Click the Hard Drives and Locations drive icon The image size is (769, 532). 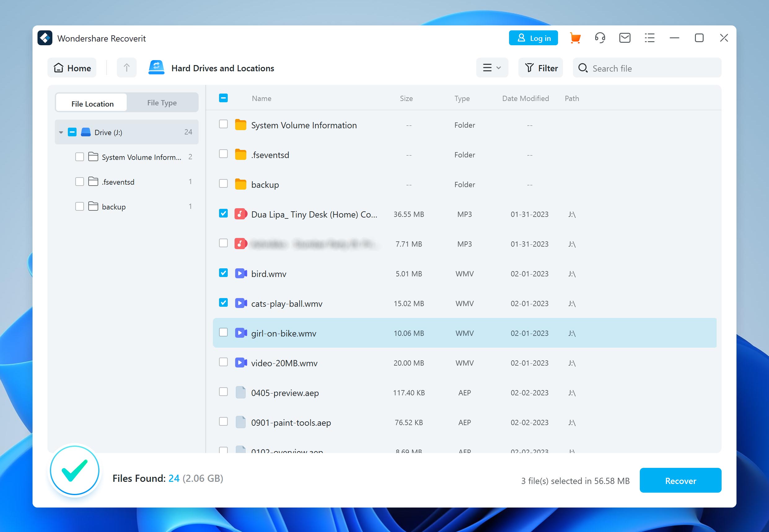pyautogui.click(x=156, y=67)
